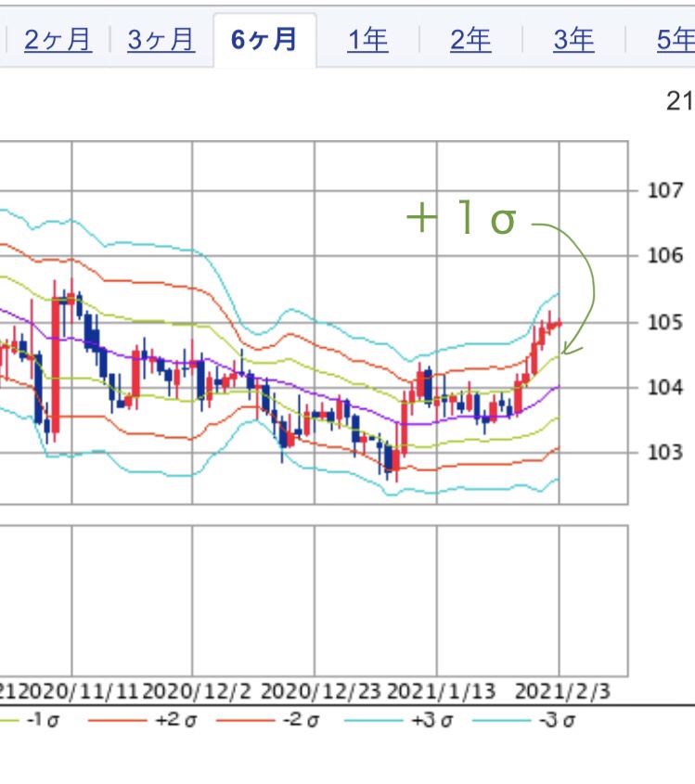Switch to the 3ヶ月 period tab
Screen dimensions: 695x784
click(161, 40)
